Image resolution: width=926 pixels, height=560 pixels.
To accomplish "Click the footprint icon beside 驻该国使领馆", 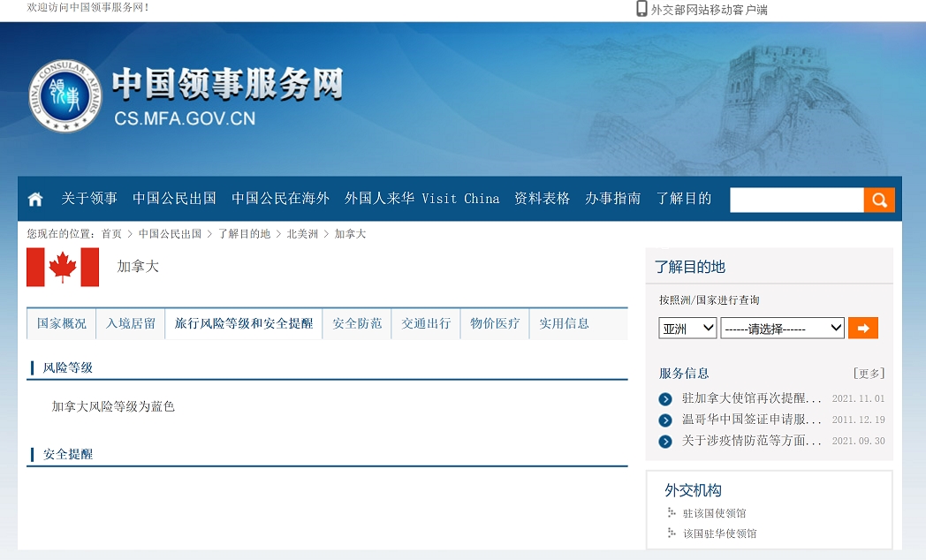I will [670, 512].
